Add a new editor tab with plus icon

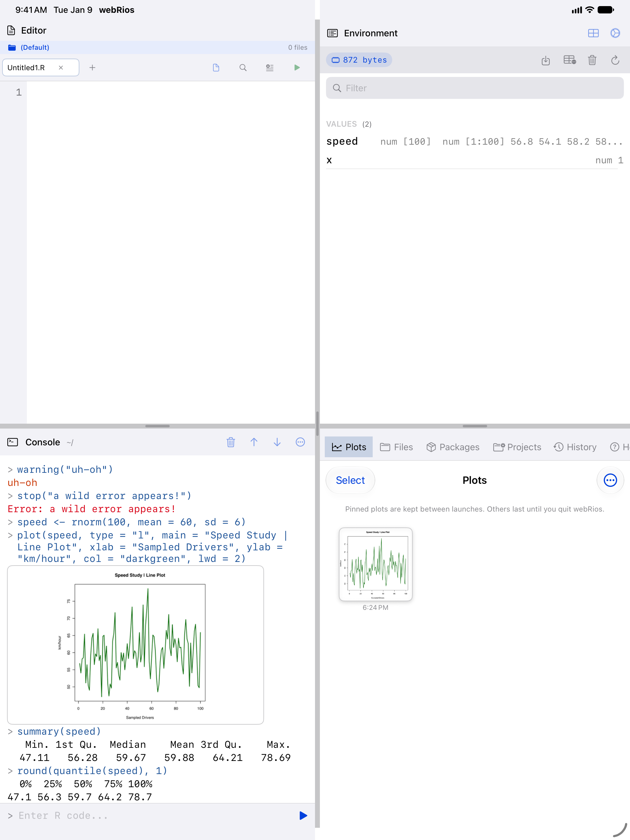[92, 67]
